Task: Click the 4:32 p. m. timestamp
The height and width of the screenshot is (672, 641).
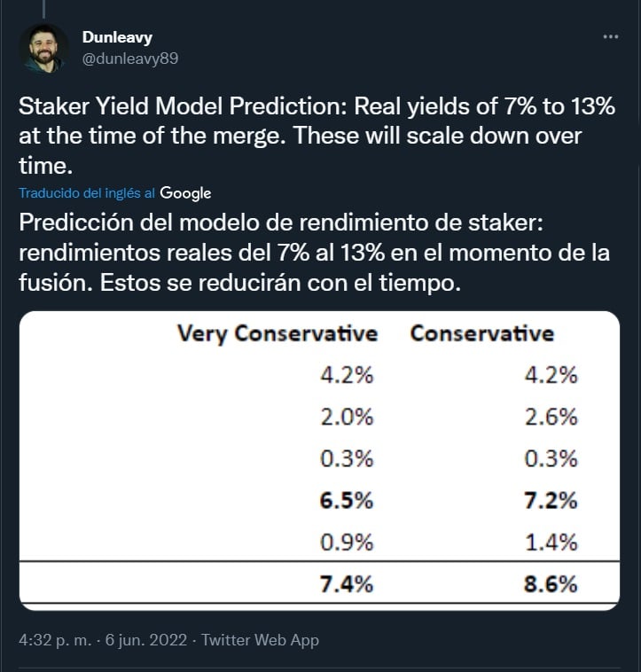Action: tap(55, 640)
